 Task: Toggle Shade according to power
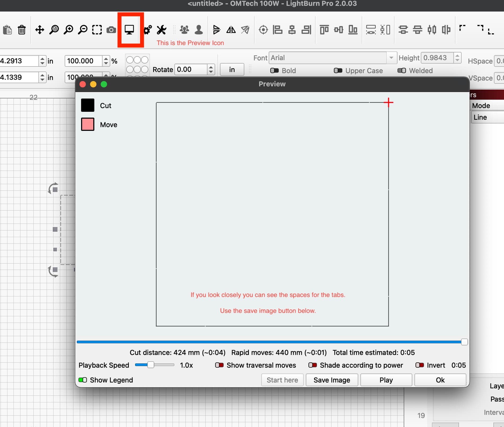point(312,365)
